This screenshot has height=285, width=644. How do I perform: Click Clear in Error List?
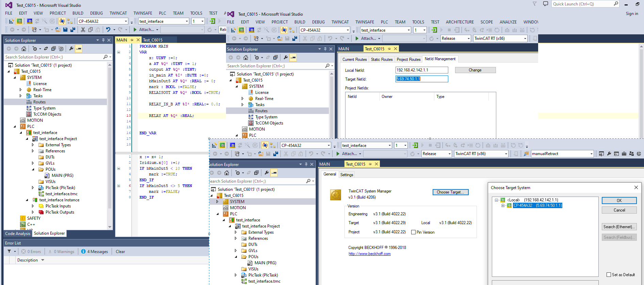(120, 252)
